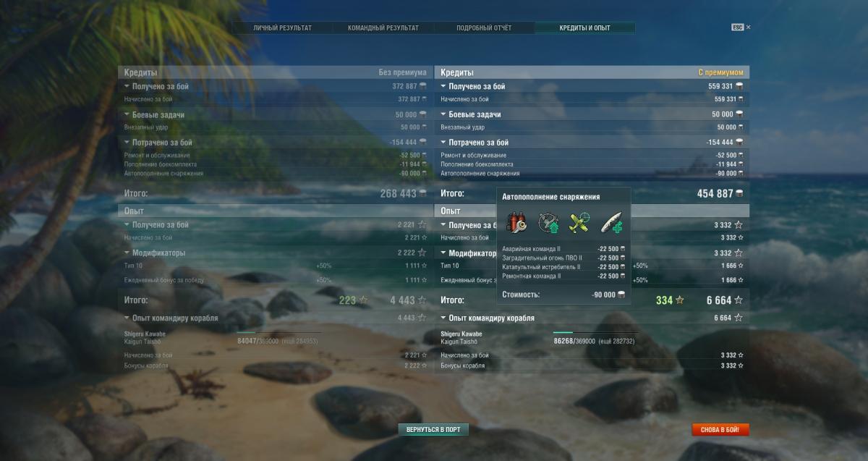Collapse premium Боевые задачи section

(443, 114)
